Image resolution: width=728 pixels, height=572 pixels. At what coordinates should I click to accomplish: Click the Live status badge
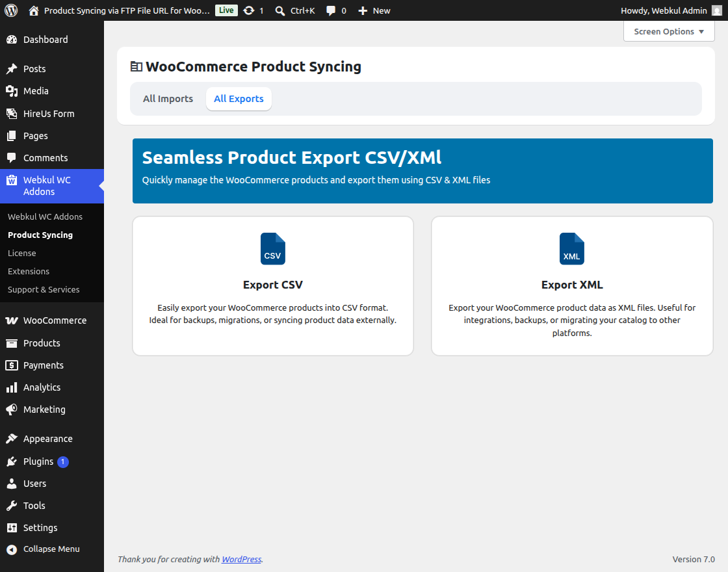click(x=226, y=10)
